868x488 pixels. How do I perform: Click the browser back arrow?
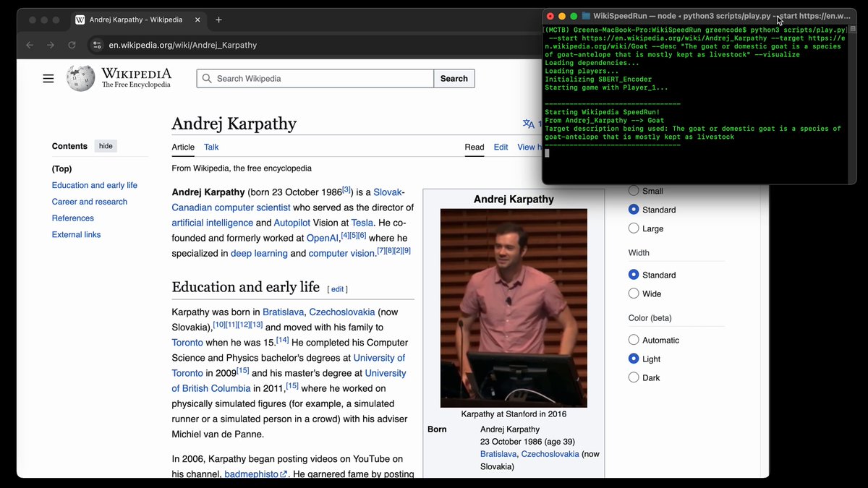(30, 45)
